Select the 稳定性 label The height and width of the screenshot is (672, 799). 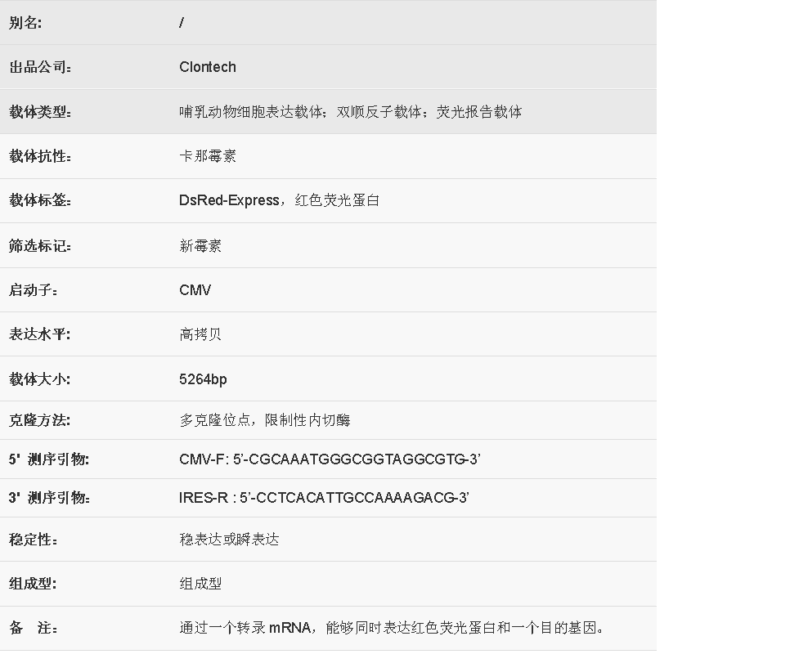tap(34, 540)
